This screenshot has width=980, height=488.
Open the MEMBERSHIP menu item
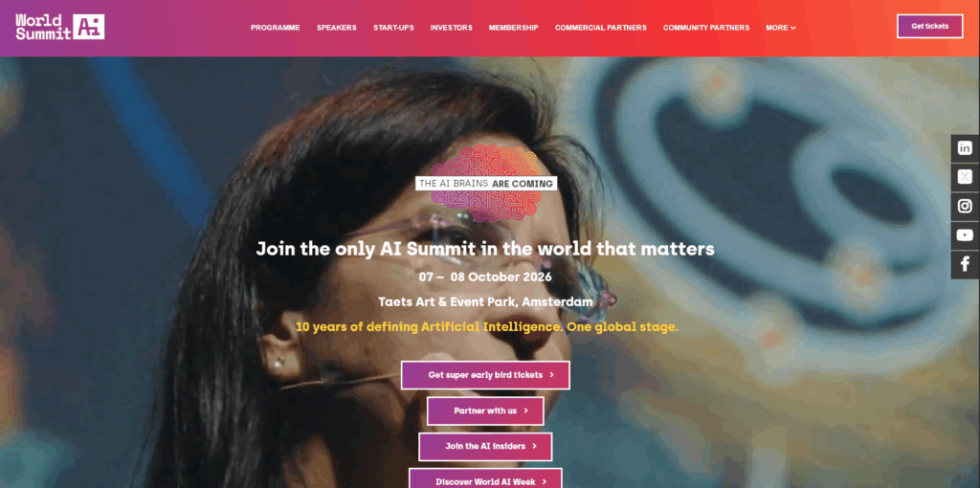coord(513,28)
